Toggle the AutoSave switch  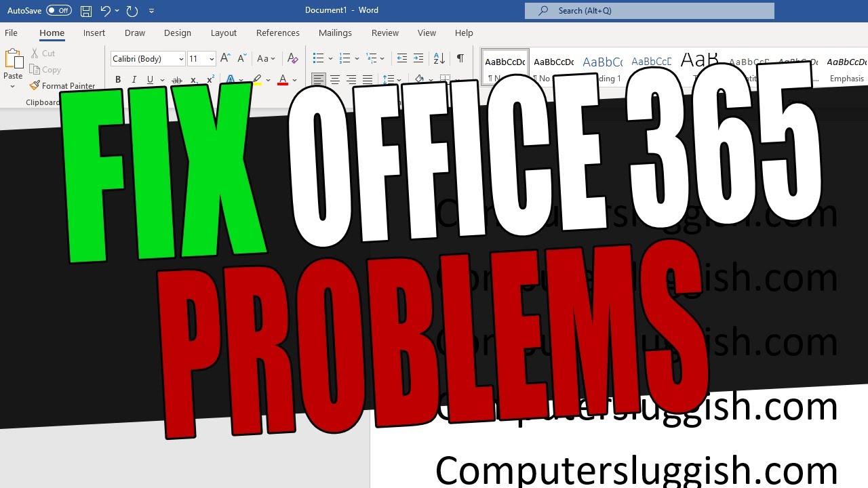coord(58,10)
